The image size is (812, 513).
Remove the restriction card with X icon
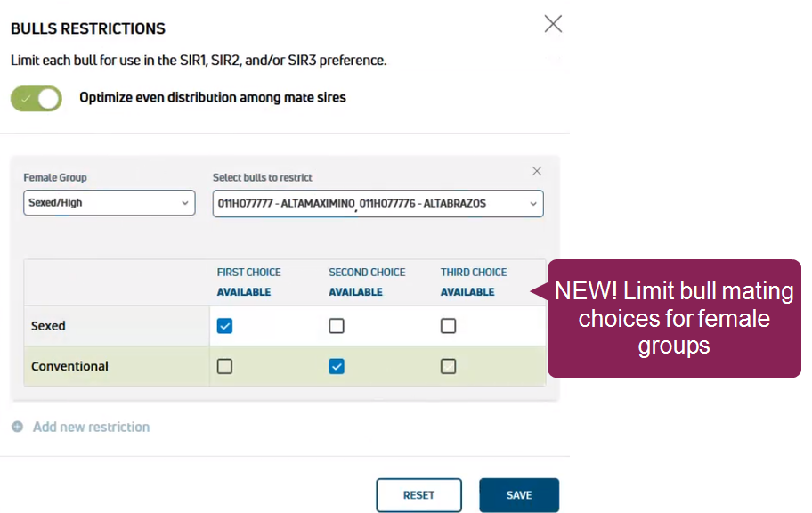pyautogui.click(x=537, y=171)
